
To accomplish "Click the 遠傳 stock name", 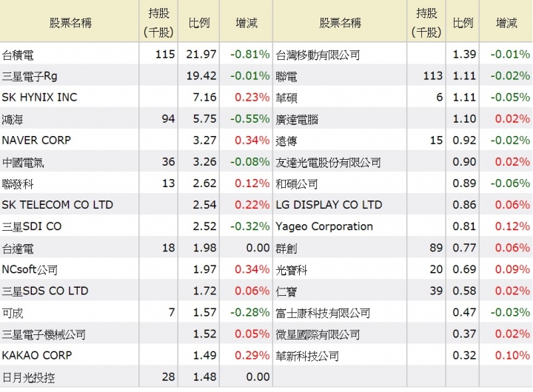I will 286,141.
